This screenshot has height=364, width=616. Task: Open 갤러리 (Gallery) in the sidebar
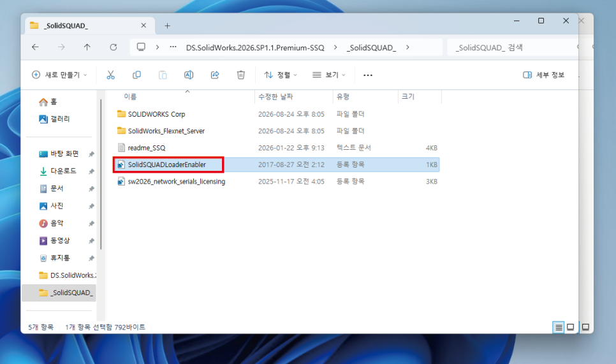(54, 119)
